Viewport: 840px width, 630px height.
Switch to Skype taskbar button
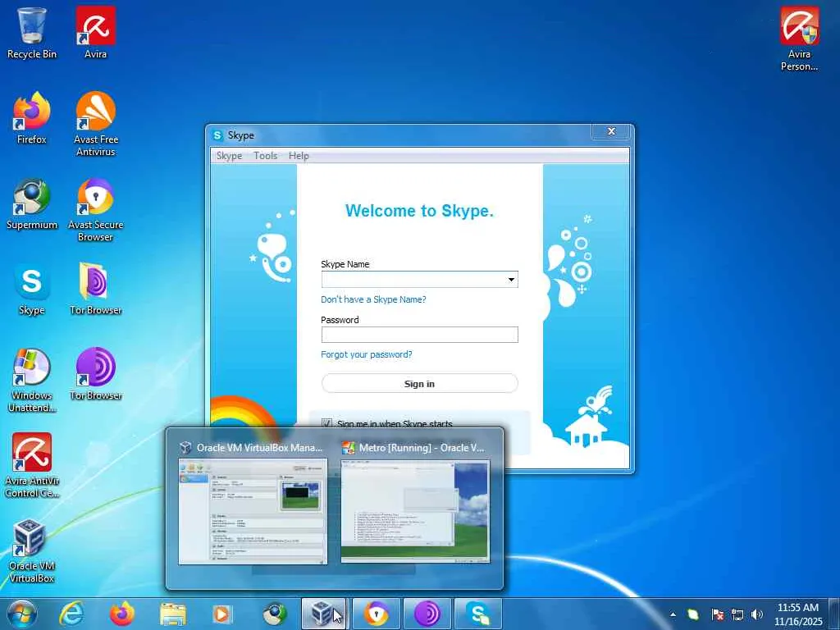point(478,614)
